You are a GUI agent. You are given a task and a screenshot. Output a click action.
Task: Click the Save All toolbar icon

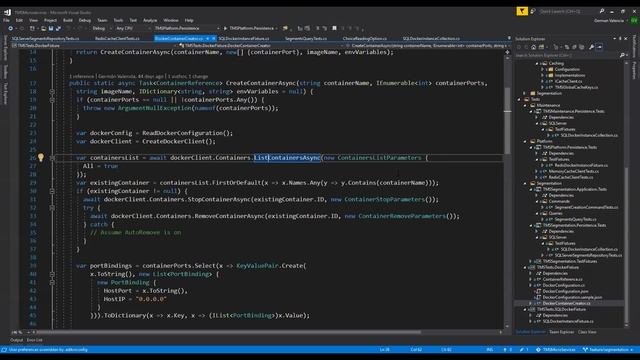point(58,28)
